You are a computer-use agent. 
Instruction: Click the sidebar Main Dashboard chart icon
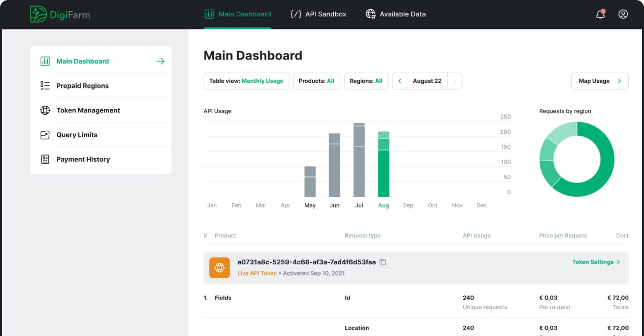pos(45,61)
